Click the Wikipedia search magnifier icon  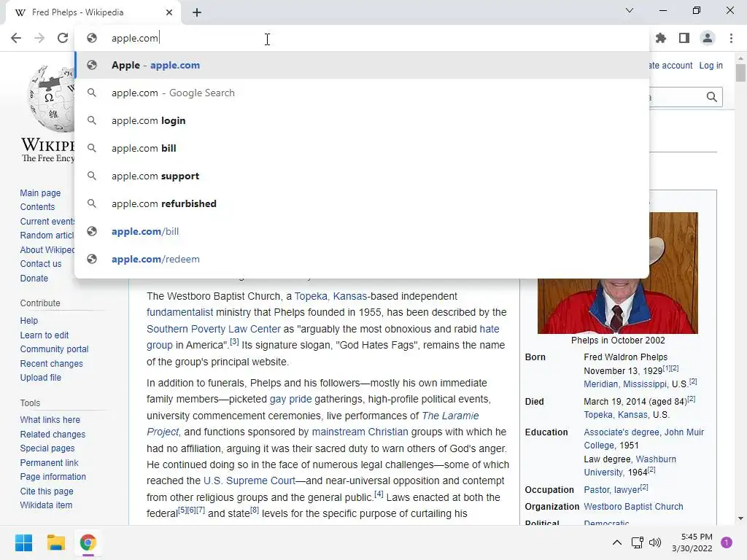coord(712,97)
